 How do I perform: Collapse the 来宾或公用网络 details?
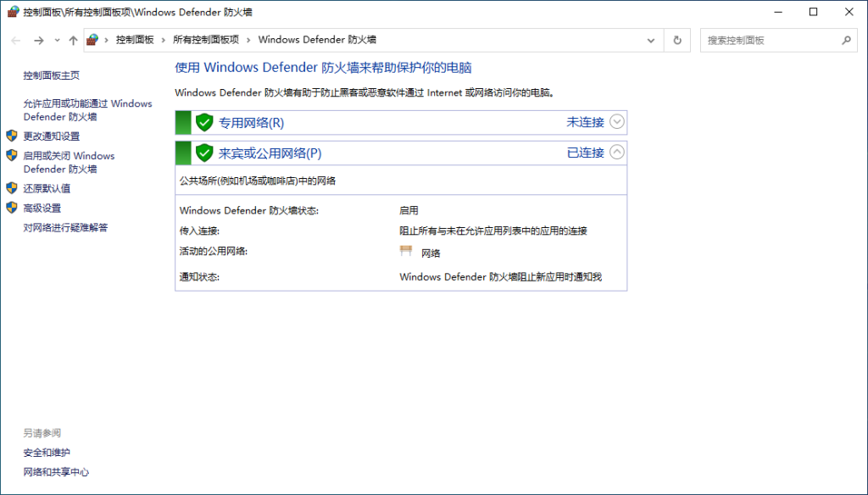click(616, 153)
